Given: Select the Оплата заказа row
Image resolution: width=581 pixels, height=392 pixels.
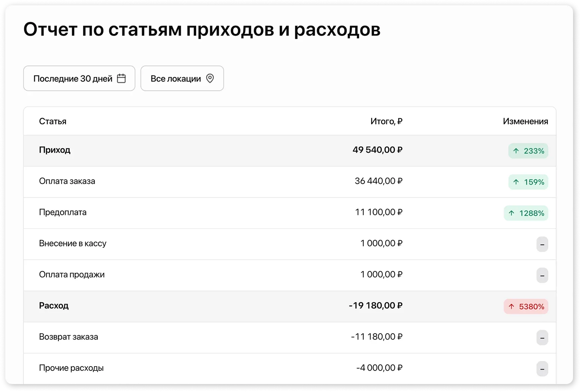Looking at the screenshot, I should [199, 181].
